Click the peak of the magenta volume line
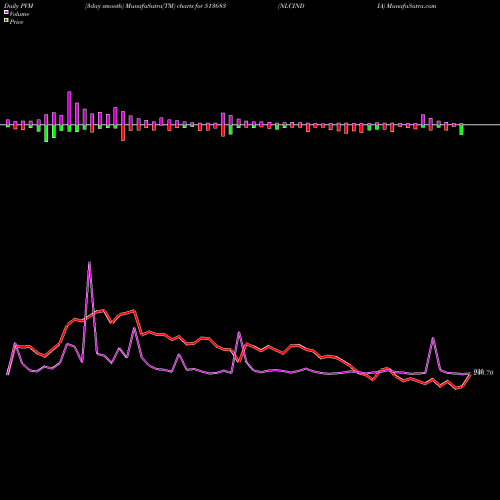Screen dimensions: 500x500 (89, 263)
